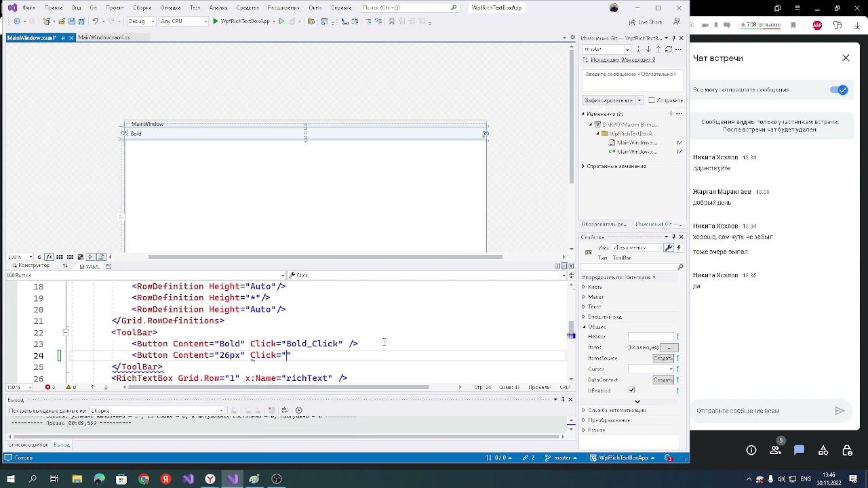The height and width of the screenshot is (488, 868).
Task: Click the designer horizontal scrollbar
Action: click(325, 257)
